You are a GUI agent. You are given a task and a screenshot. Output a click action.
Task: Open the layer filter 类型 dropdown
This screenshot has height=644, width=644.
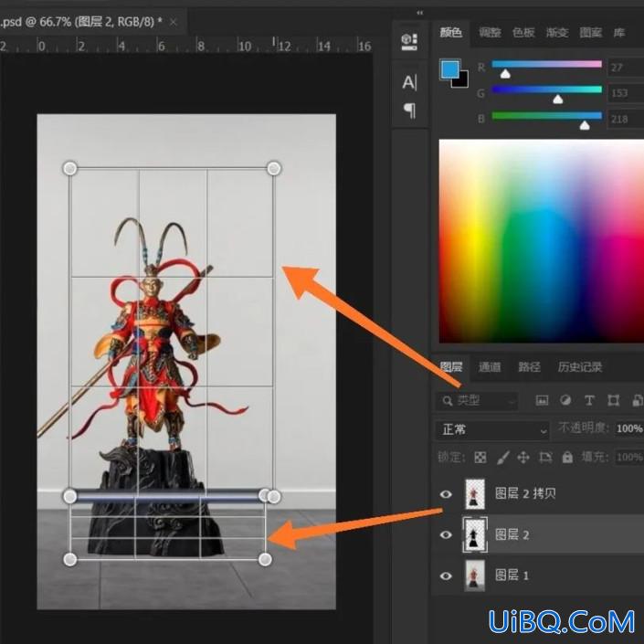[x=477, y=400]
